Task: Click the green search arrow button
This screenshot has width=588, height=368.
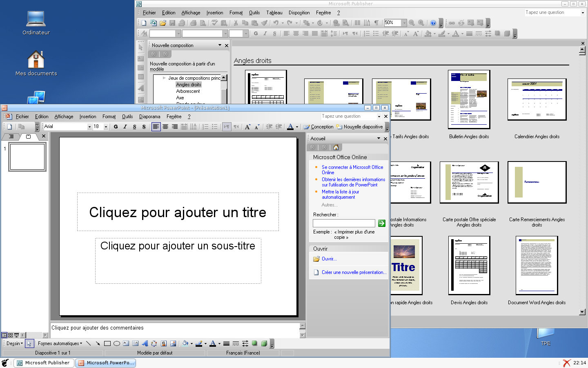Action: (x=381, y=223)
